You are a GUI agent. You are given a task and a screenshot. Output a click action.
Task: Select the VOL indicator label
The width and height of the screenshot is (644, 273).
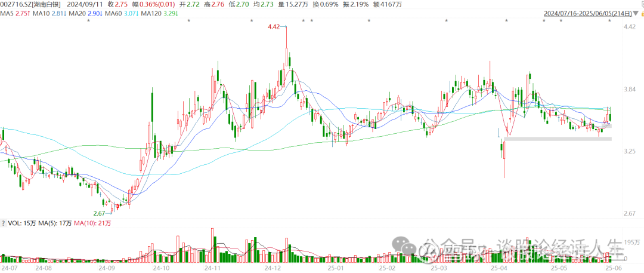pos(18,223)
